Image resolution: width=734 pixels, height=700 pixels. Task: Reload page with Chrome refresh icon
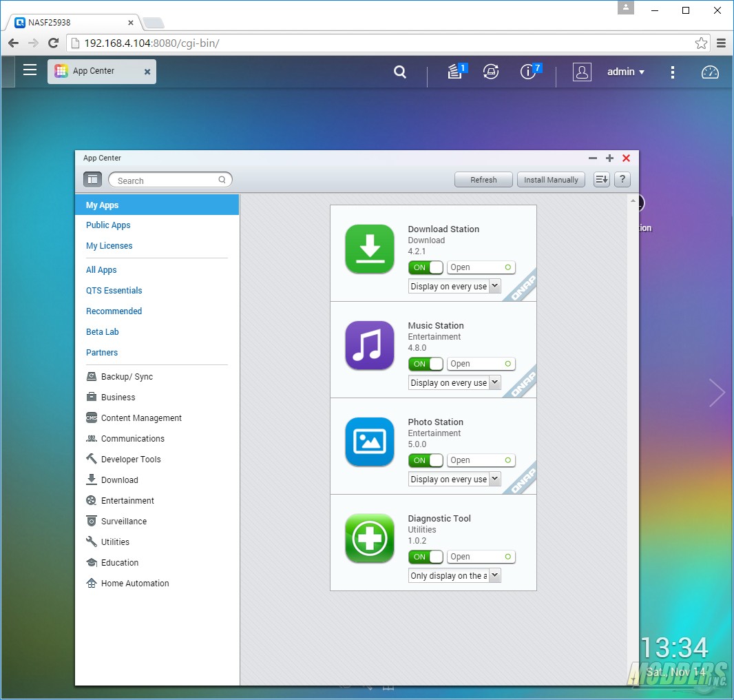point(54,43)
